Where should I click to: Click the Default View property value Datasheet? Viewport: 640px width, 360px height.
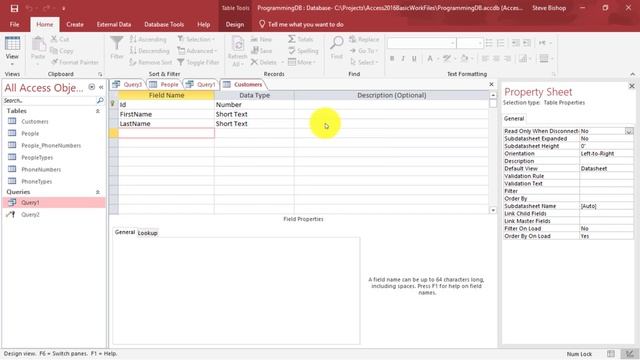click(606, 169)
